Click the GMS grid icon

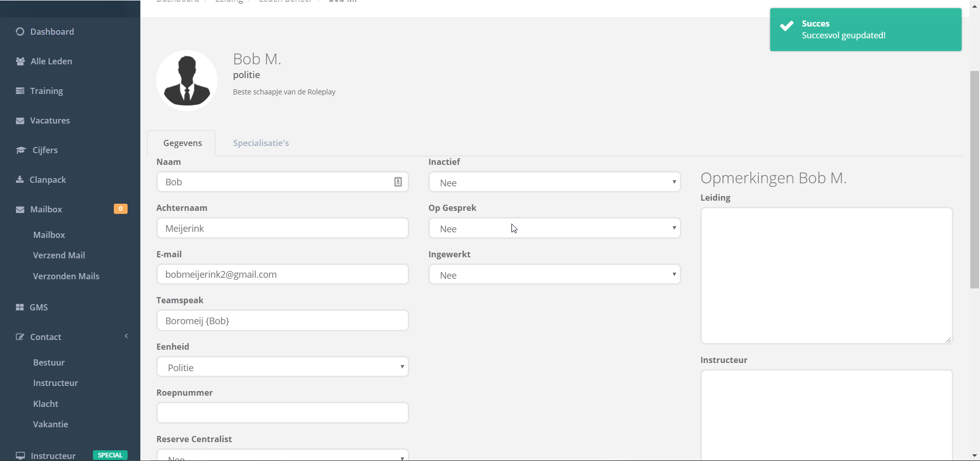coord(20,307)
